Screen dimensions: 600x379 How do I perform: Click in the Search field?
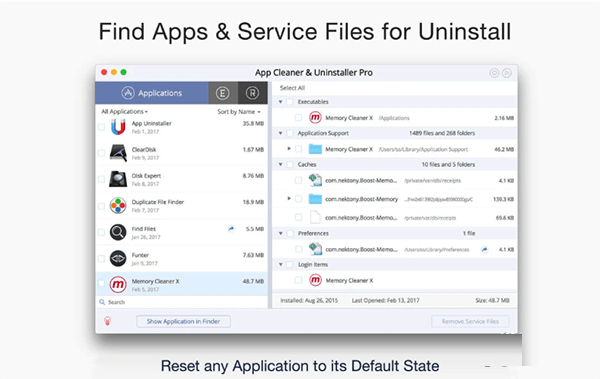coord(182,302)
